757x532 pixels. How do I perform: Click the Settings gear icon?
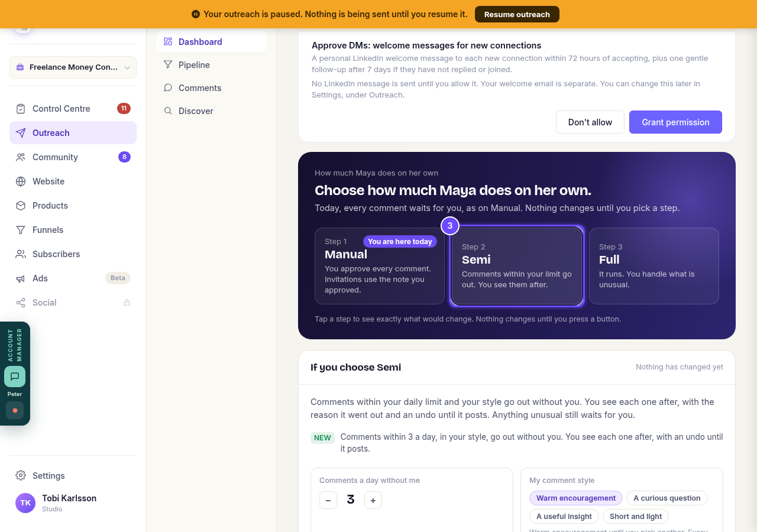[21, 476]
